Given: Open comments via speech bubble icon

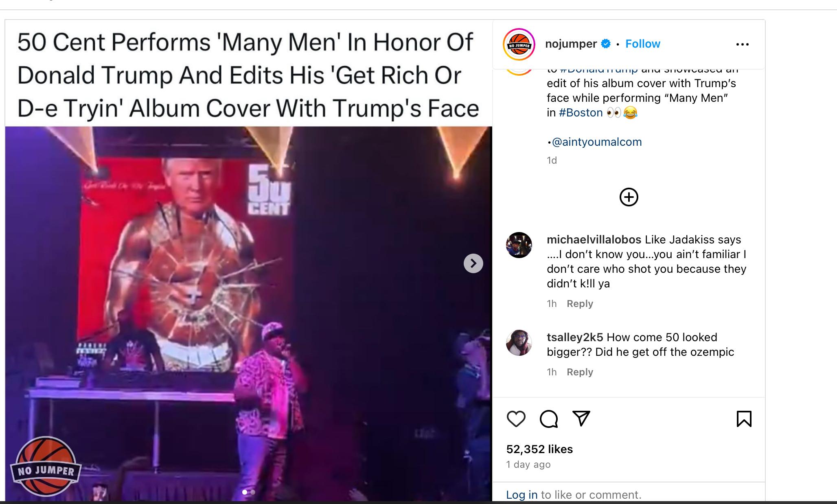Looking at the screenshot, I should (548, 419).
